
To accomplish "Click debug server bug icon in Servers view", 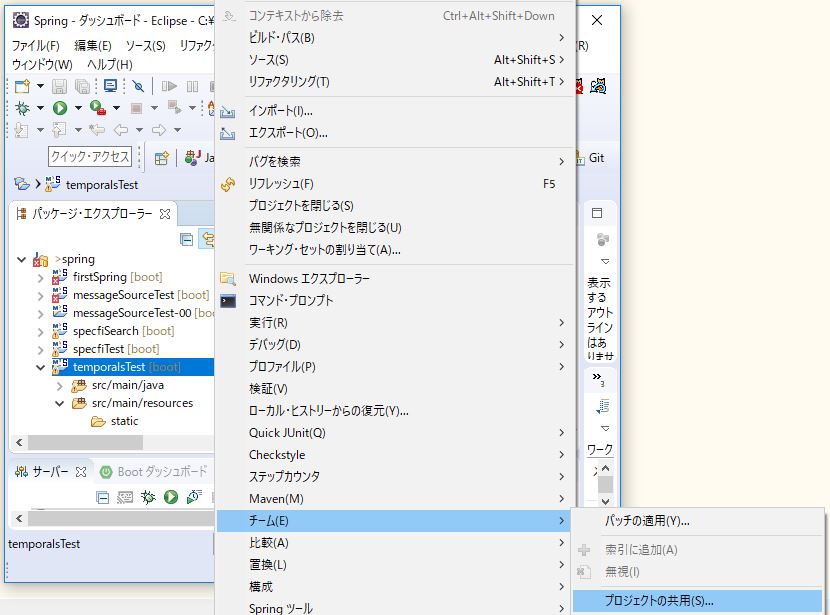I will coord(148,497).
